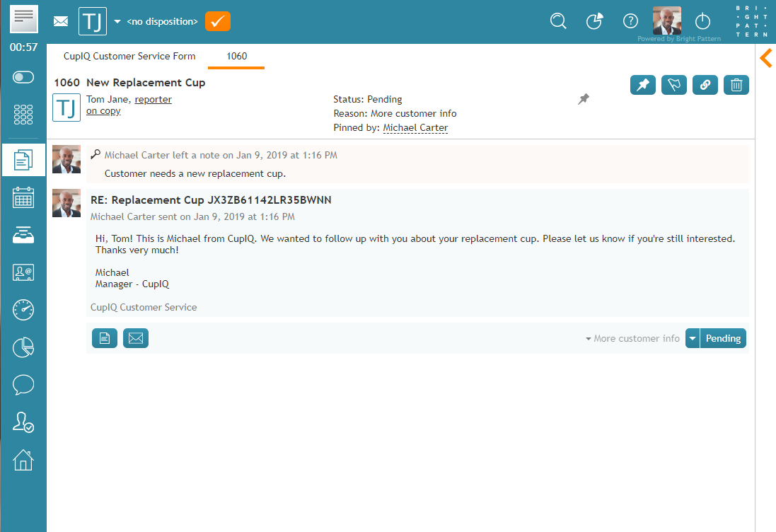776x532 pixels.
Task: Toggle the agent state switch in sidebar
Action: tap(23, 77)
